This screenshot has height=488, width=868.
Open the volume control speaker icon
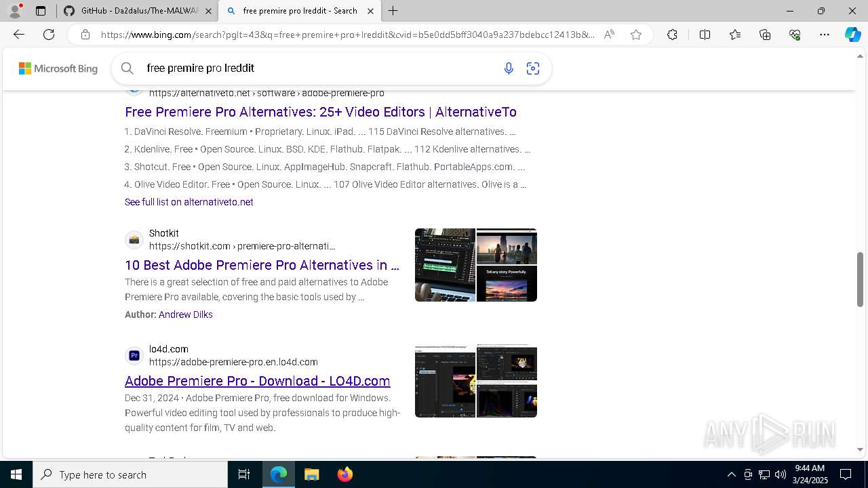point(781,474)
